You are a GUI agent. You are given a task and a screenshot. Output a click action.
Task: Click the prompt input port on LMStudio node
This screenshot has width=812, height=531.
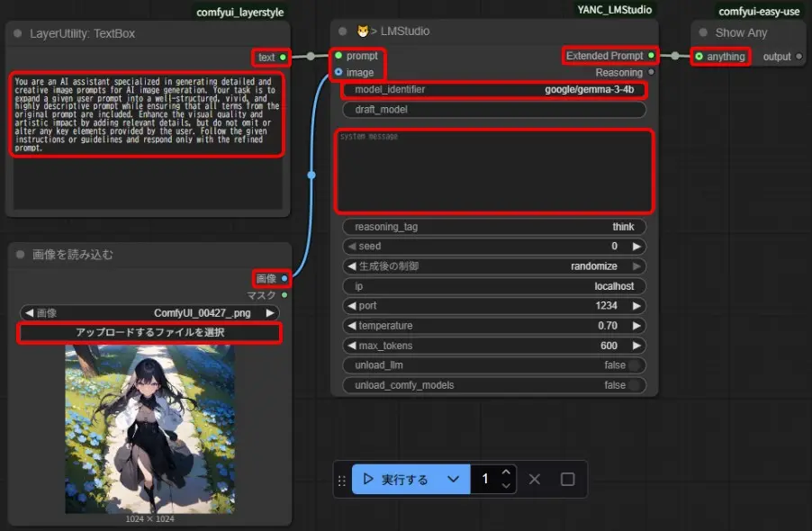pyautogui.click(x=338, y=56)
